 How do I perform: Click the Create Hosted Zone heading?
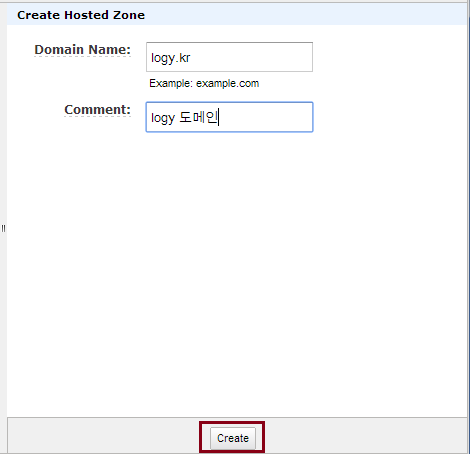point(81,15)
